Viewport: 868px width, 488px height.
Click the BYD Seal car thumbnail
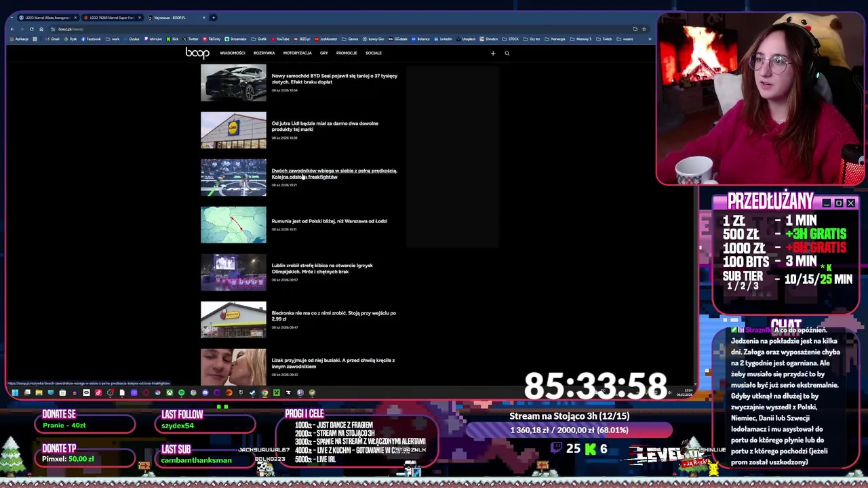tap(233, 83)
